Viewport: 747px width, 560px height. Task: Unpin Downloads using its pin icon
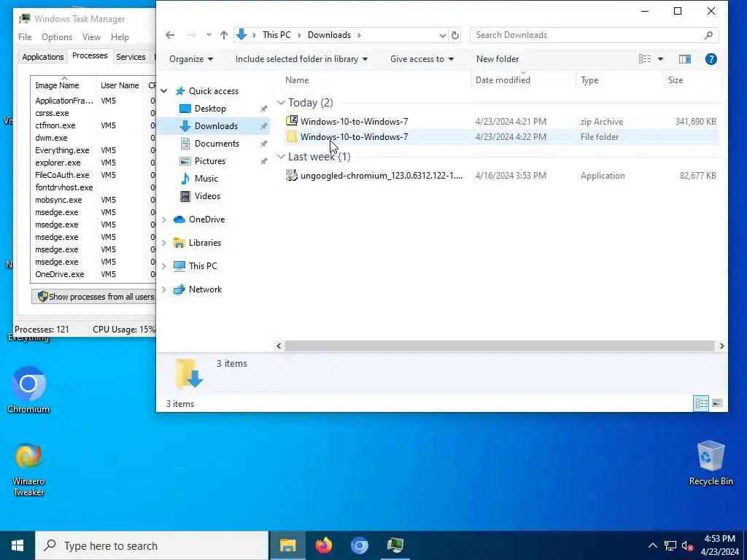[x=263, y=126]
